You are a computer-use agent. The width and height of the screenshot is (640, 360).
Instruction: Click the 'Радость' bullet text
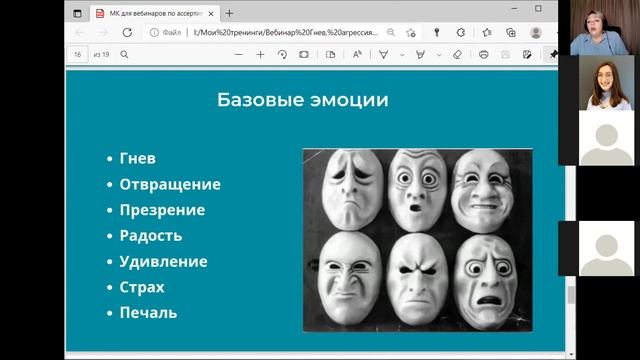(x=151, y=236)
